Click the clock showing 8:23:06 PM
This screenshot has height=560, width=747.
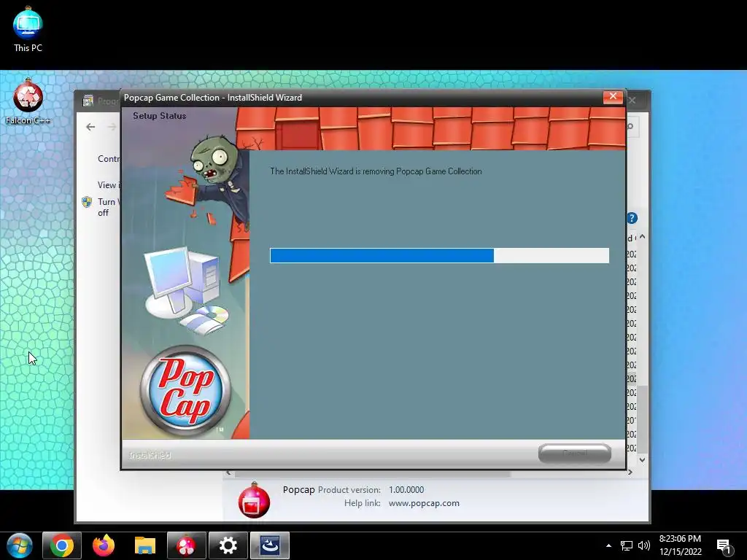point(680,539)
